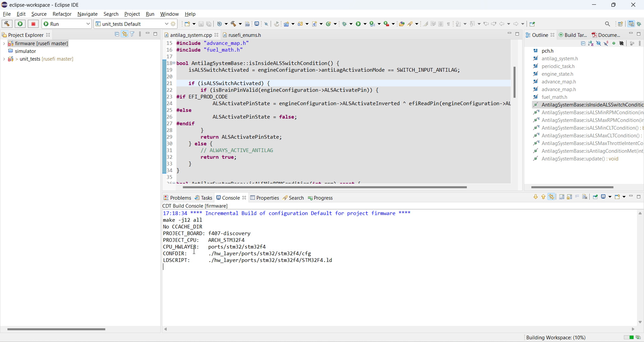The width and height of the screenshot is (644, 342).
Task: Switch to the Documents view tab
Action: point(606,35)
